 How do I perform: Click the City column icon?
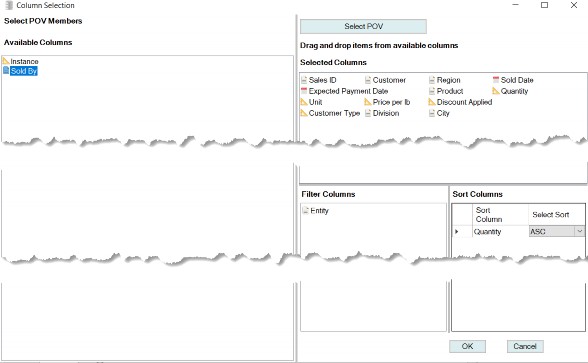pyautogui.click(x=432, y=113)
